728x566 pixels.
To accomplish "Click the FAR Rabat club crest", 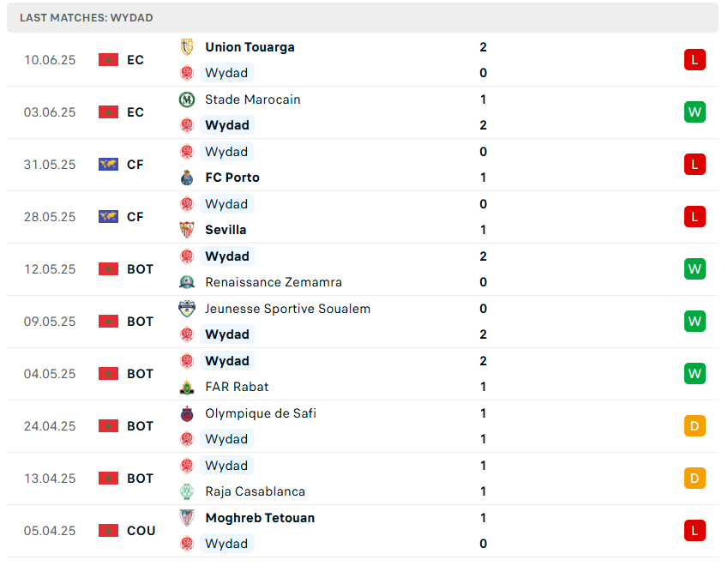I will click(187, 387).
